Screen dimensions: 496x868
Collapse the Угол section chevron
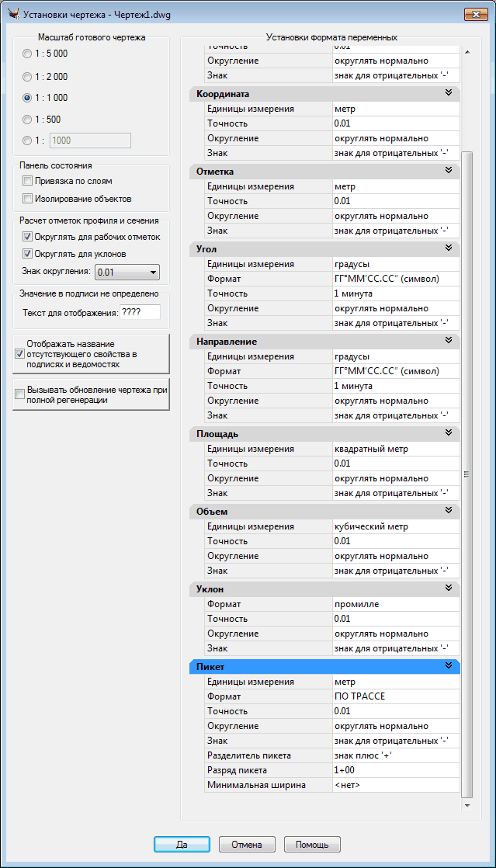click(x=448, y=248)
